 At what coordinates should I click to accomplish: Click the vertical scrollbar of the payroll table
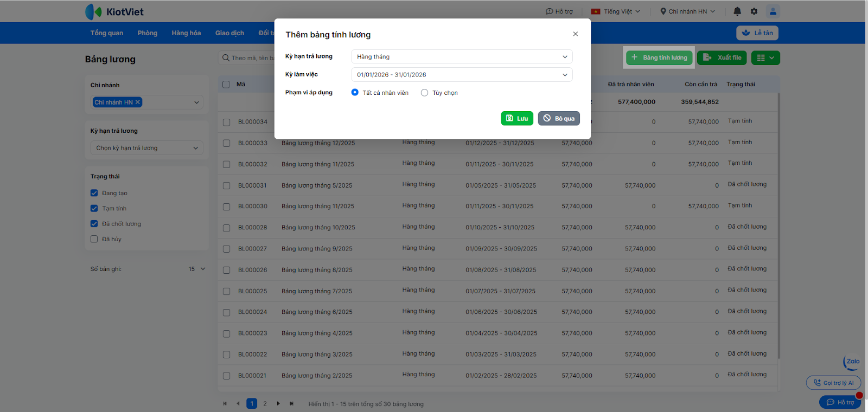(779, 226)
